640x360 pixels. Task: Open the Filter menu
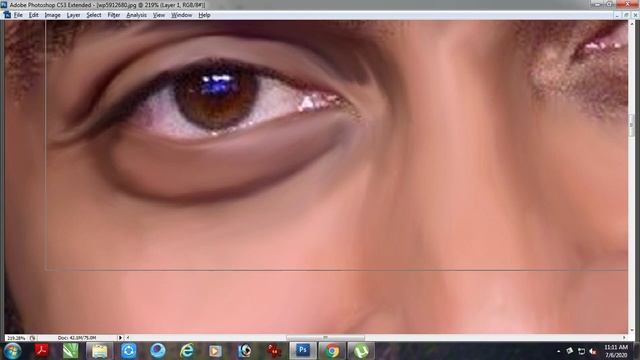(x=114, y=15)
